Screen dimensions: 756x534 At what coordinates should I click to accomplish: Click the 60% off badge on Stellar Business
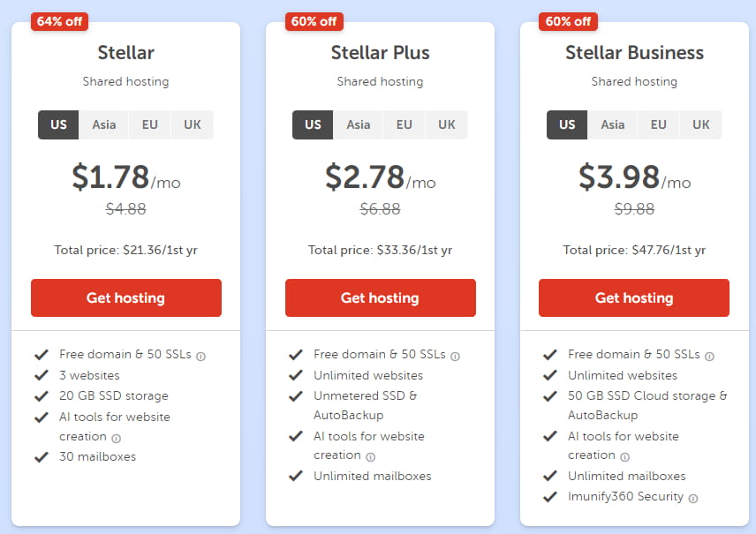click(568, 21)
